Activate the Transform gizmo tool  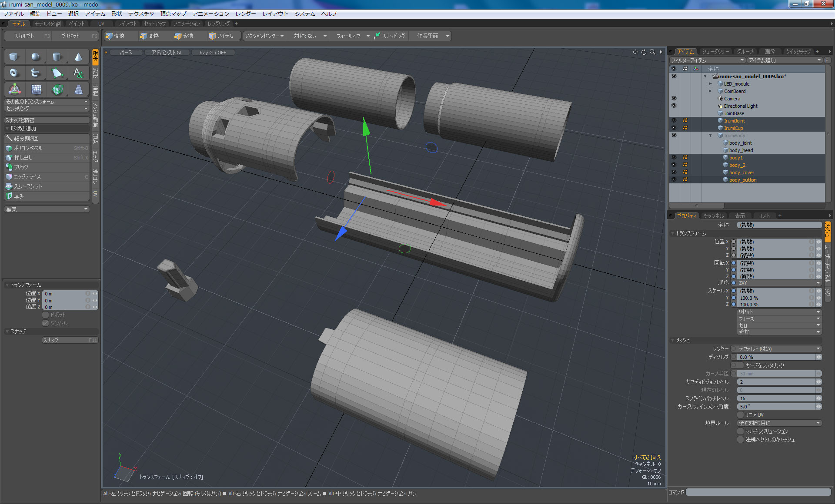click(14, 90)
